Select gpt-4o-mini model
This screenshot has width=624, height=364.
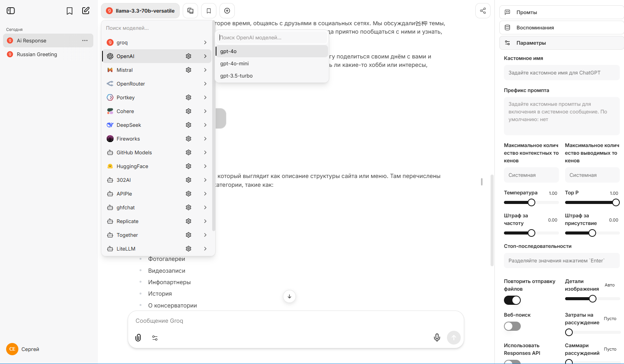(x=272, y=63)
